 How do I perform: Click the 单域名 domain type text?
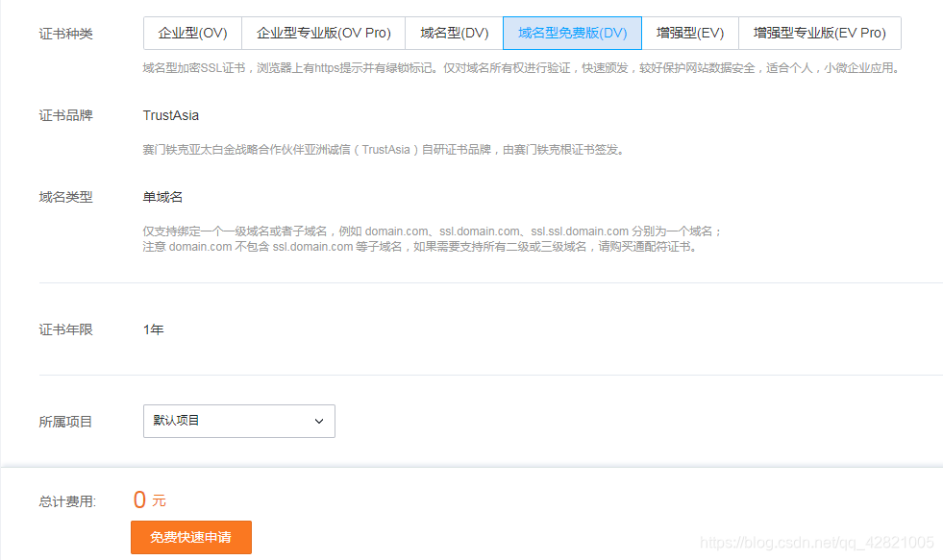coord(162,197)
